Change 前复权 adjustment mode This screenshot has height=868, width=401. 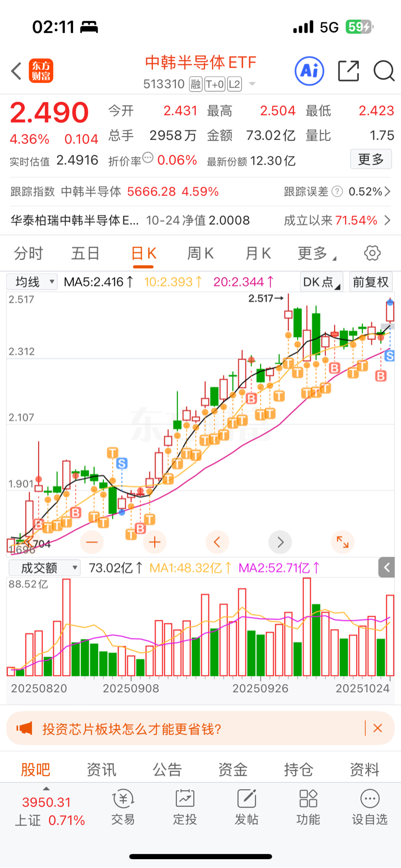[371, 282]
